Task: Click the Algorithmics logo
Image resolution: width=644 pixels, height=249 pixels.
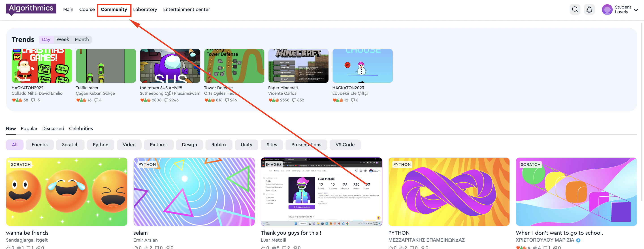Action: click(x=31, y=9)
